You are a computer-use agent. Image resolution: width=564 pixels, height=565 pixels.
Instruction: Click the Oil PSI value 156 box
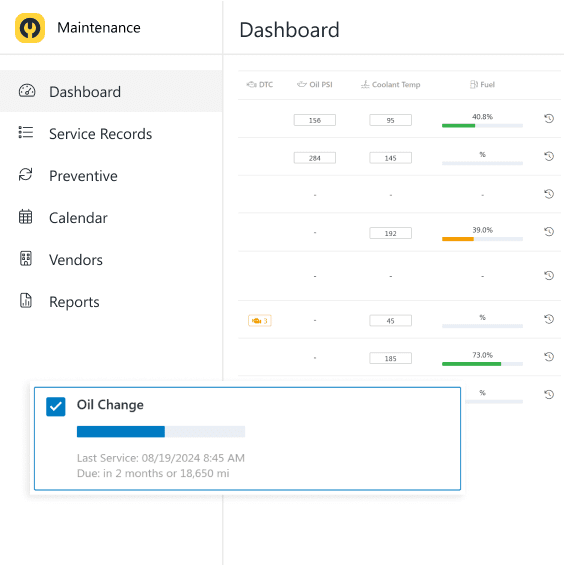315,120
